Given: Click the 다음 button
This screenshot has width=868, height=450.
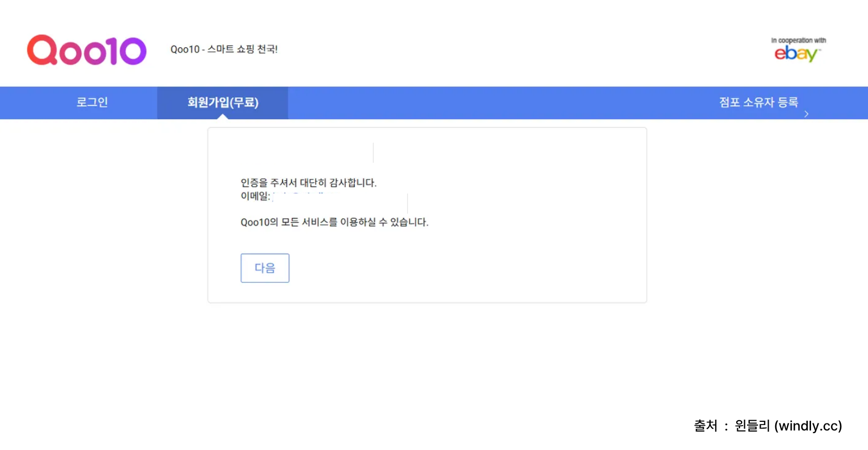Looking at the screenshot, I should [265, 268].
